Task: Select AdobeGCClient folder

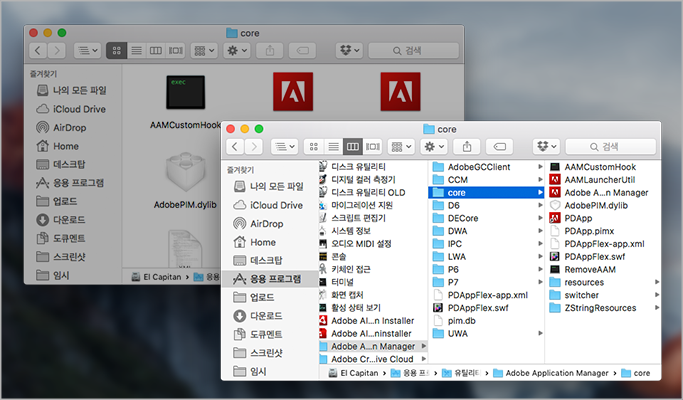Action: 487,167
